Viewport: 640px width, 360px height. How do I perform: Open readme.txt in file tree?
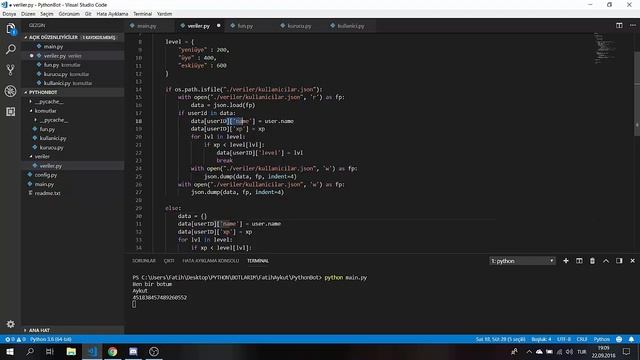point(47,193)
